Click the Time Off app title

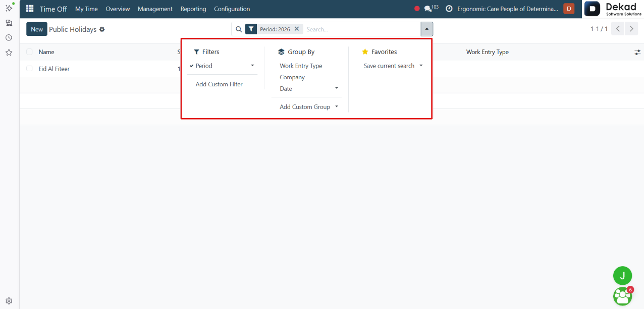point(53,9)
